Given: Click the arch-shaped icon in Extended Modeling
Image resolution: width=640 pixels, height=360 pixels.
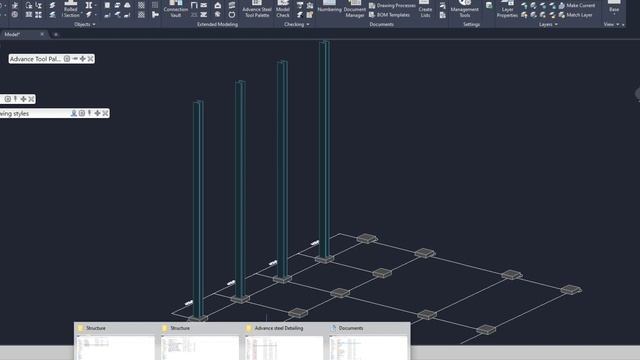Looking at the screenshot, I should [x=218, y=6].
